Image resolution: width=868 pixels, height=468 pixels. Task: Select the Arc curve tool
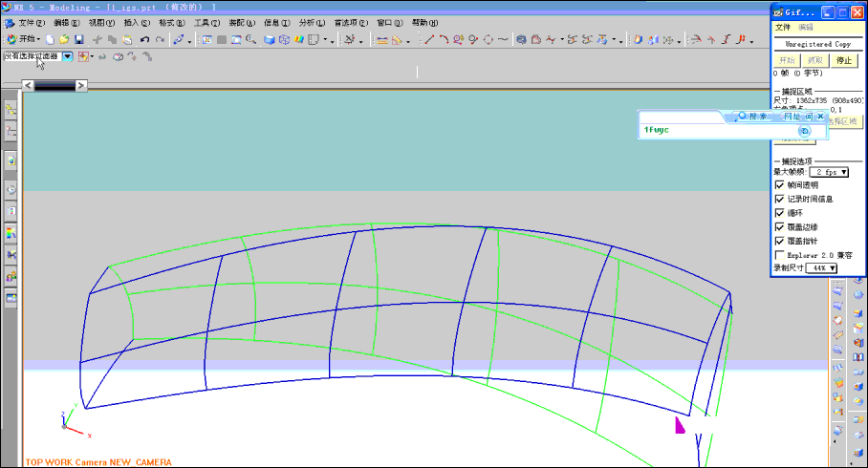click(444, 39)
